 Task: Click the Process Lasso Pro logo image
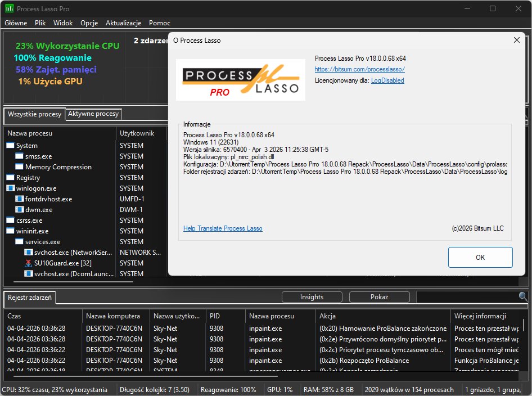pyautogui.click(x=241, y=80)
